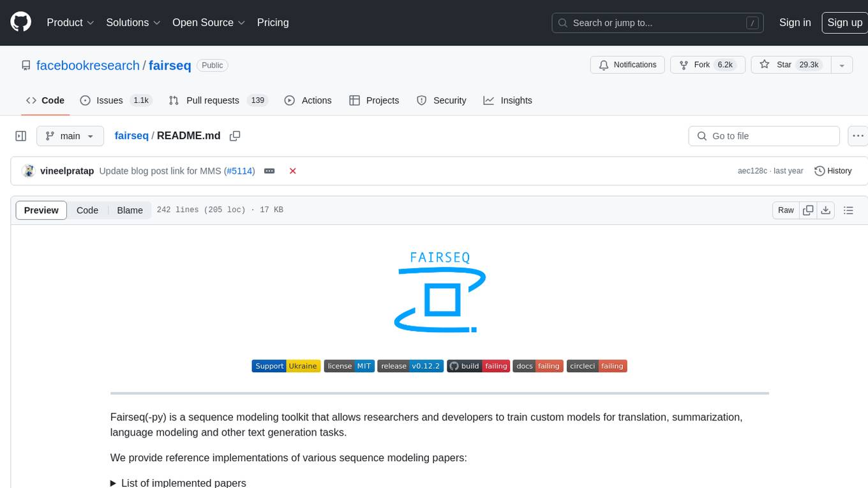Open commit aec128c link
Viewport: 868px width, 488px height.
[x=752, y=171]
